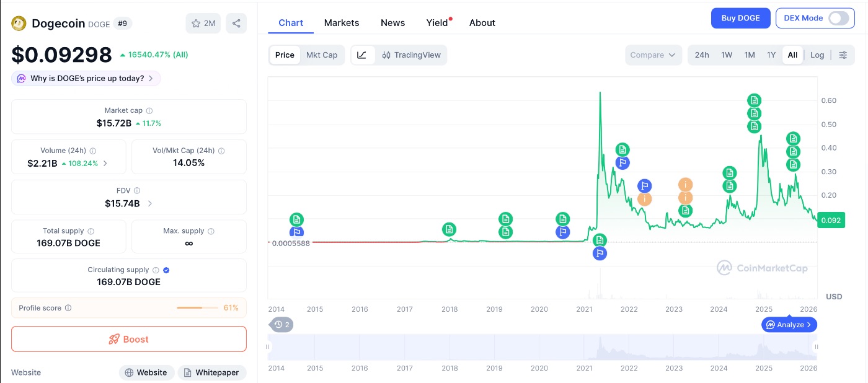This screenshot has width=868, height=383.
Task: Click the share icon next to Dogecoin
Action: click(x=236, y=24)
